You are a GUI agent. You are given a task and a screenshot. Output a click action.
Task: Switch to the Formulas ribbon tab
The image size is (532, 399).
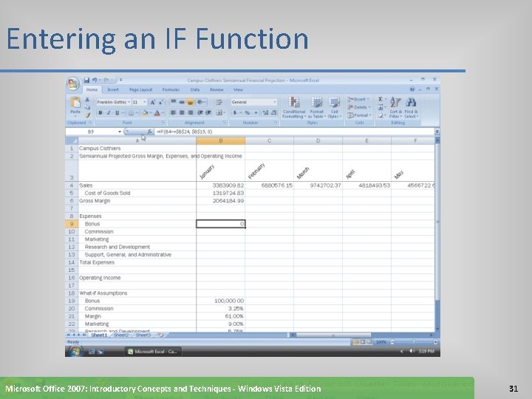click(171, 89)
